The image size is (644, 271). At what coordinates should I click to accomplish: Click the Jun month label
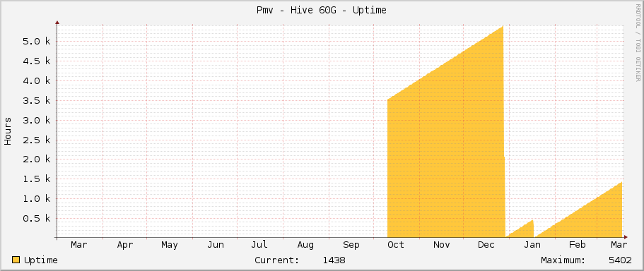tap(215, 245)
